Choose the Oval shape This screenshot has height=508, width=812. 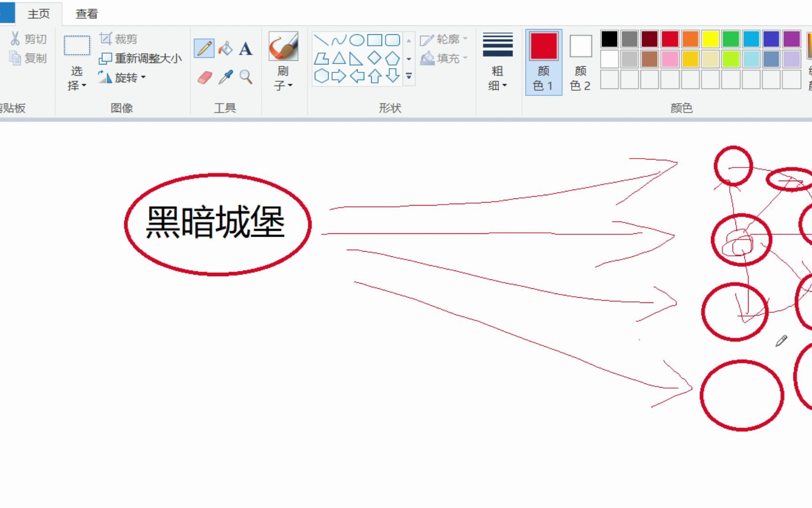(x=357, y=40)
